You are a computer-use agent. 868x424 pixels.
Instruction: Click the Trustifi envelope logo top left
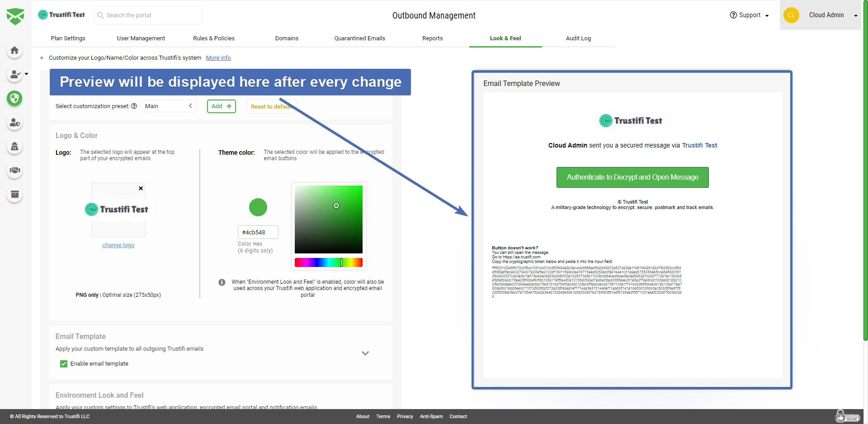point(15,15)
